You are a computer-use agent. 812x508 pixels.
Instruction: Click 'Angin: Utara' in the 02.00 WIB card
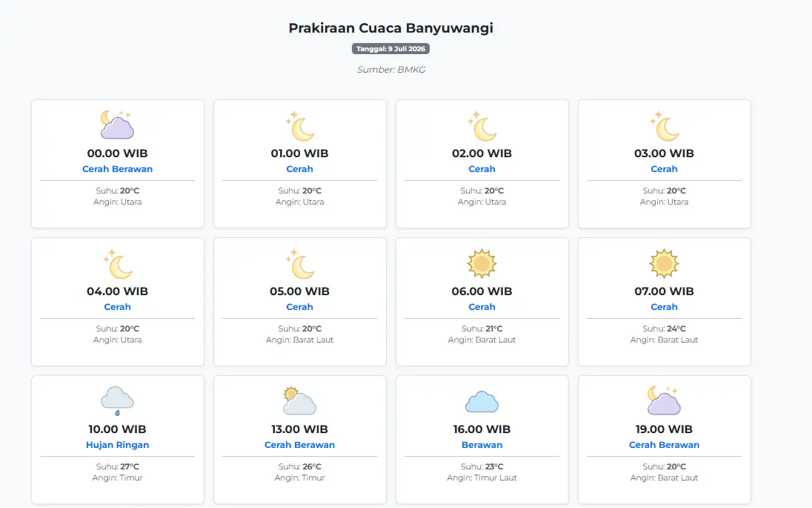(x=482, y=202)
